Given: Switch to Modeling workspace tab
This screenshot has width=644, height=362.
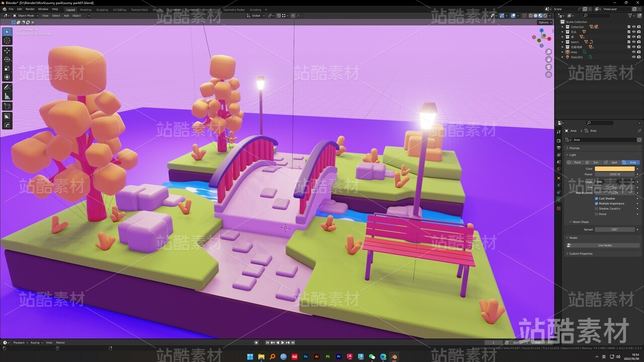Looking at the screenshot, I should (86, 10).
